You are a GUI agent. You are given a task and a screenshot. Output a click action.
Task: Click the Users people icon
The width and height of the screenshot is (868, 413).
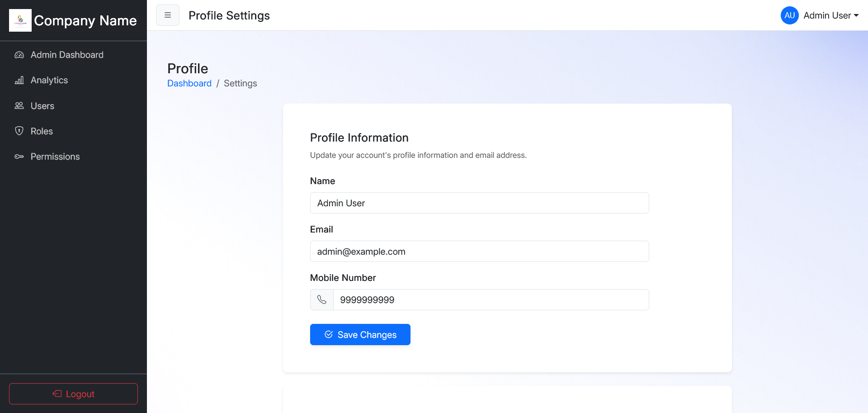(19, 106)
